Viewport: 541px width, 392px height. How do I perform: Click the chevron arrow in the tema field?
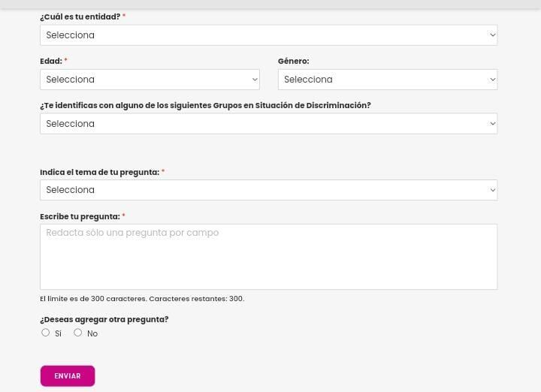point(493,190)
